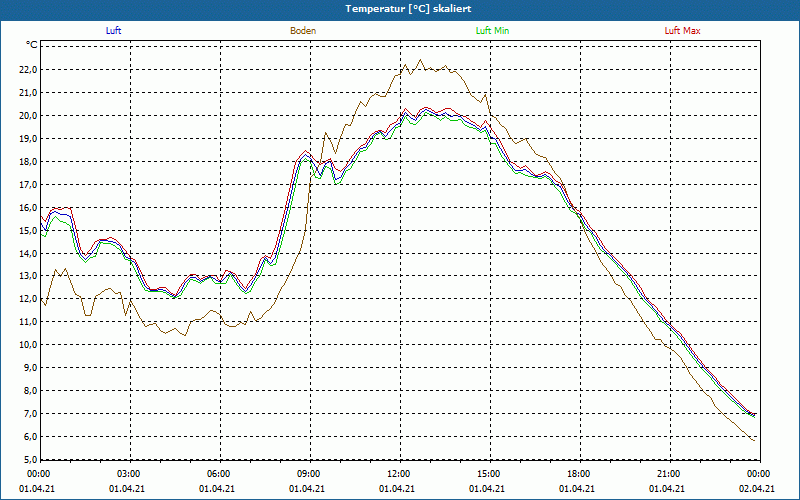Click the 18,0 y-axis value

[28, 161]
